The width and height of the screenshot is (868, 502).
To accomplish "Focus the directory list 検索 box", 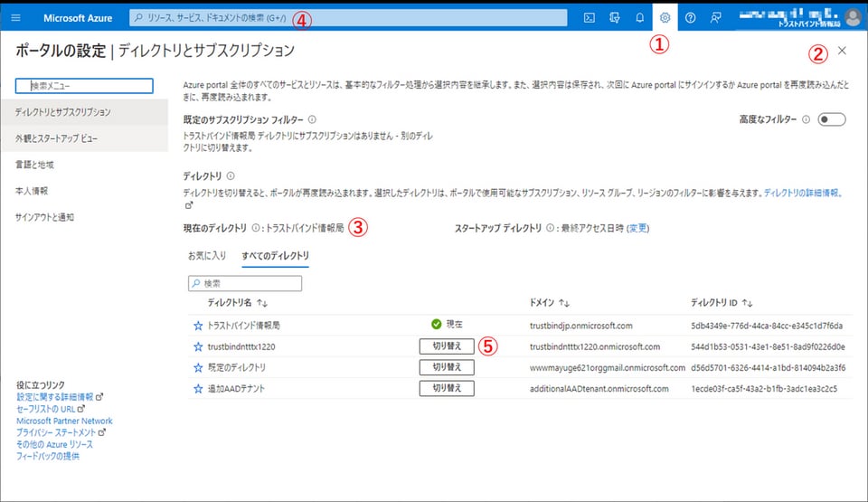I will [245, 283].
